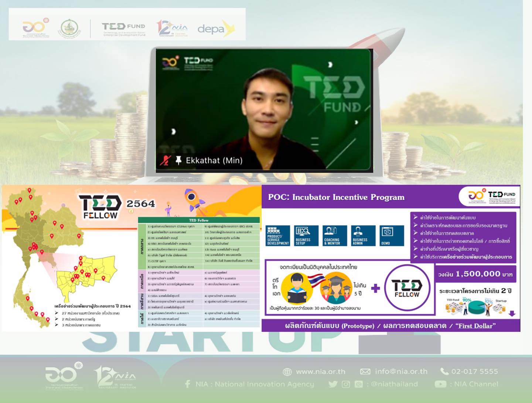Click the student reading book illustration
The height and width of the screenshot is (403, 532).
(x=297, y=288)
